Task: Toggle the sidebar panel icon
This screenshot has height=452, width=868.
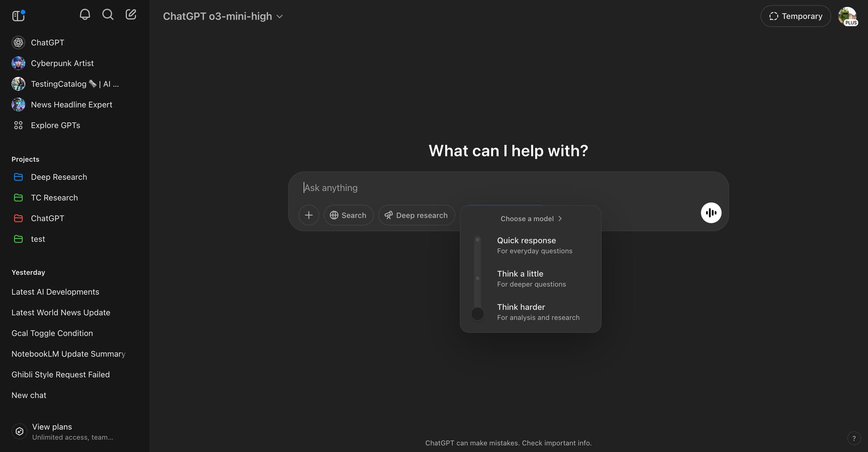Action: tap(18, 16)
